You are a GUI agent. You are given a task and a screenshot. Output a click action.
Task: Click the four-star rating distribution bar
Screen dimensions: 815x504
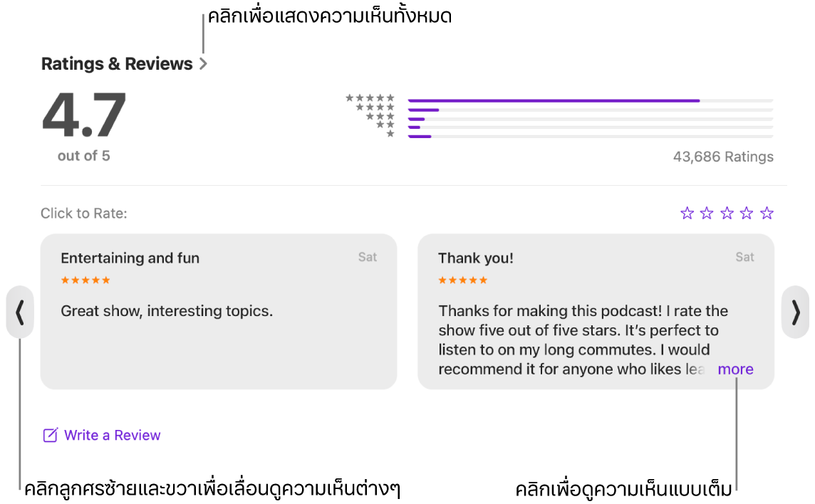pyautogui.click(x=590, y=110)
